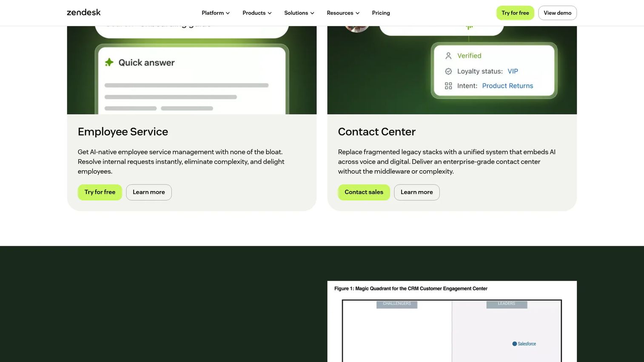
Task: Click the Quick answer label
Action: click(x=146, y=63)
